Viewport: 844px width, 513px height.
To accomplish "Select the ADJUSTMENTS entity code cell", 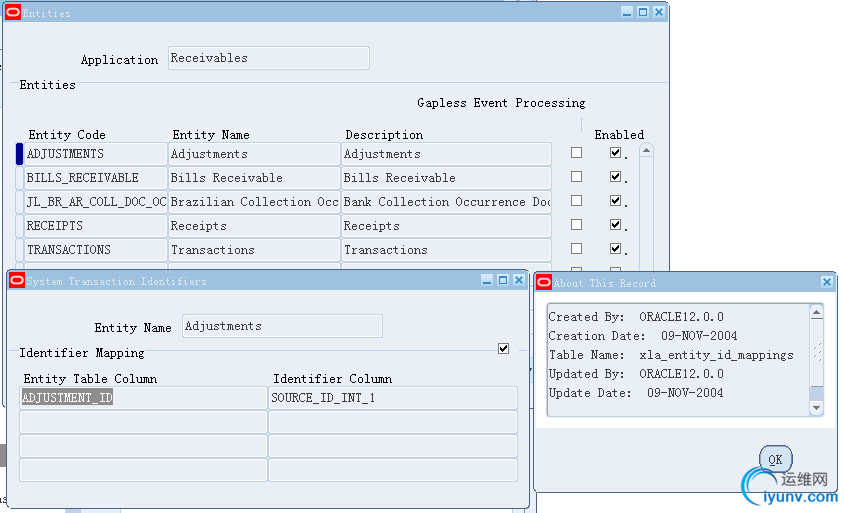I will [x=95, y=154].
